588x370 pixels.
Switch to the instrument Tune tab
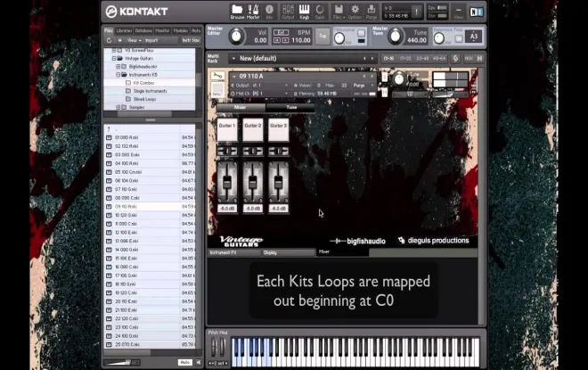pyautogui.click(x=291, y=107)
